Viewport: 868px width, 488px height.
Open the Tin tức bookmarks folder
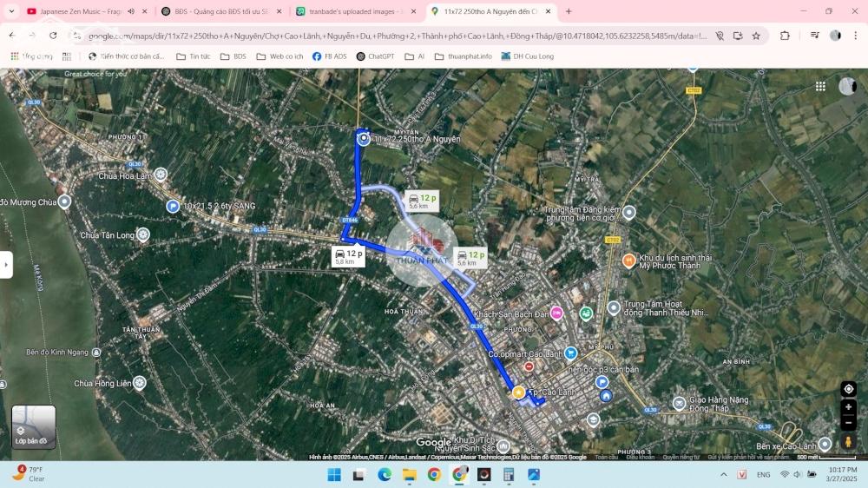coord(194,56)
